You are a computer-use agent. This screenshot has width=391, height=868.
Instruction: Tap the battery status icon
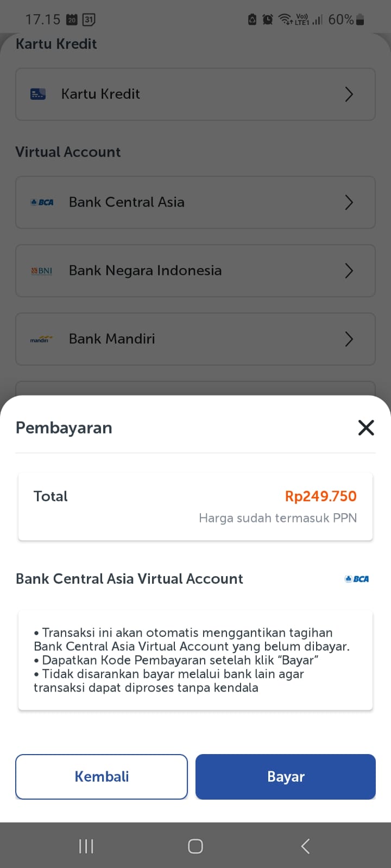(x=360, y=20)
